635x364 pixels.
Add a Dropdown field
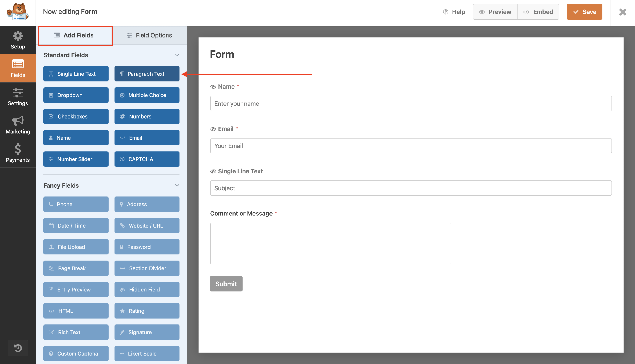tap(76, 95)
